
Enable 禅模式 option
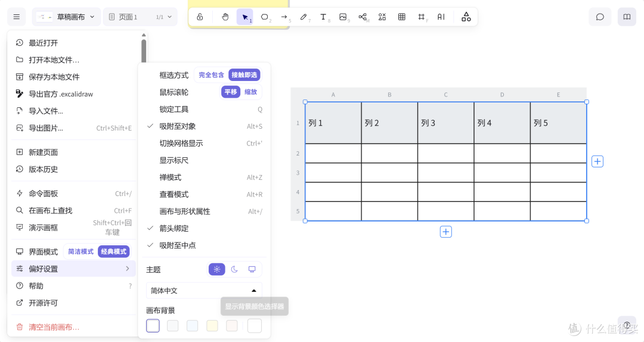(205, 178)
